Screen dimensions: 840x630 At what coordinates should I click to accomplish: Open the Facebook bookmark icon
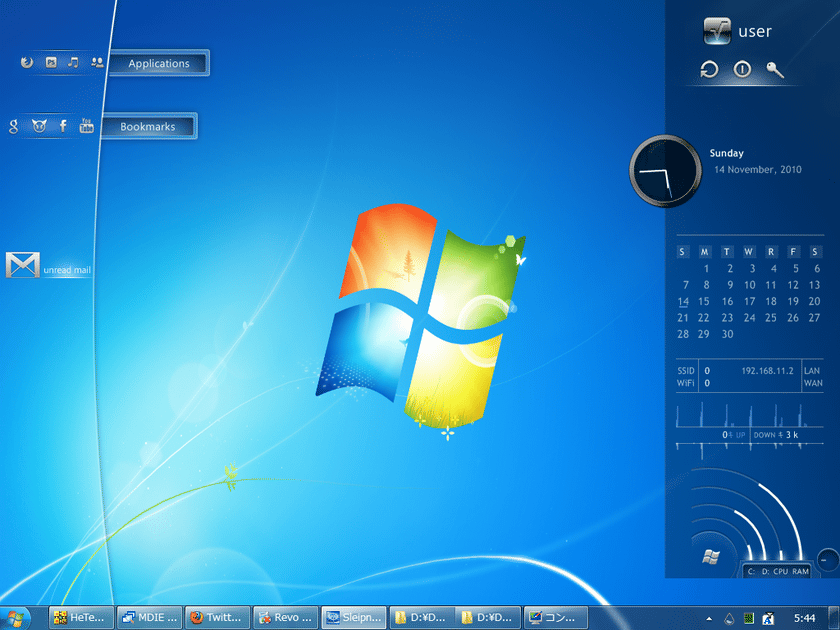[x=63, y=126]
